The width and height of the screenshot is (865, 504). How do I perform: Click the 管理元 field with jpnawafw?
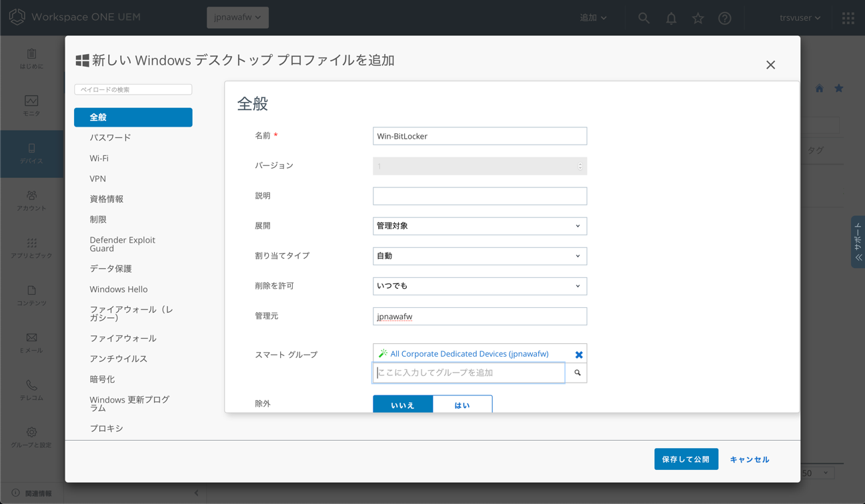480,316
